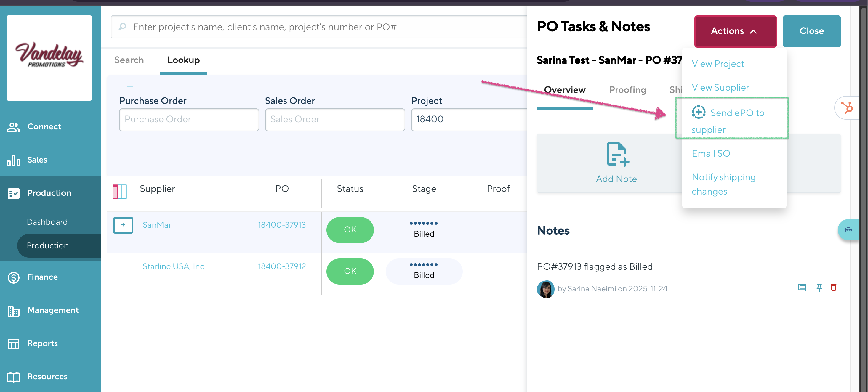
Task: Pin the PO#37913 billed note
Action: [x=819, y=287]
